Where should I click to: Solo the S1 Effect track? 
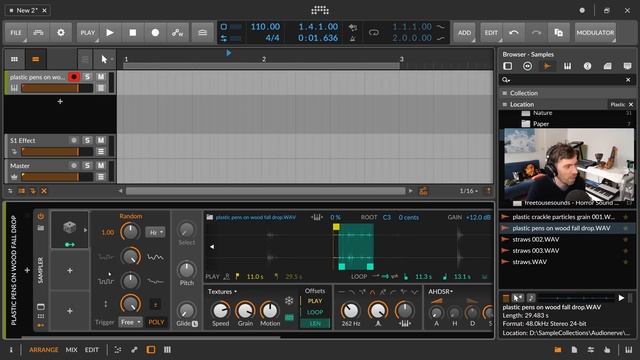point(87,140)
